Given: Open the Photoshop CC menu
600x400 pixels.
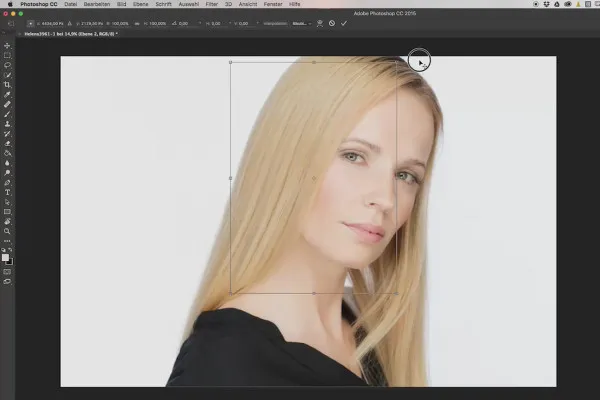Looking at the screenshot, I should (39, 4).
